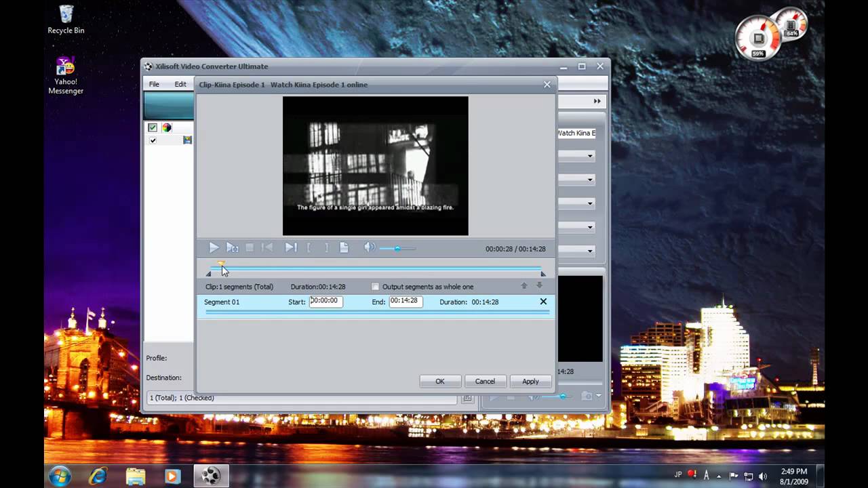The width and height of the screenshot is (868, 488).
Task: Set the segment end point bracket
Action: tap(326, 248)
